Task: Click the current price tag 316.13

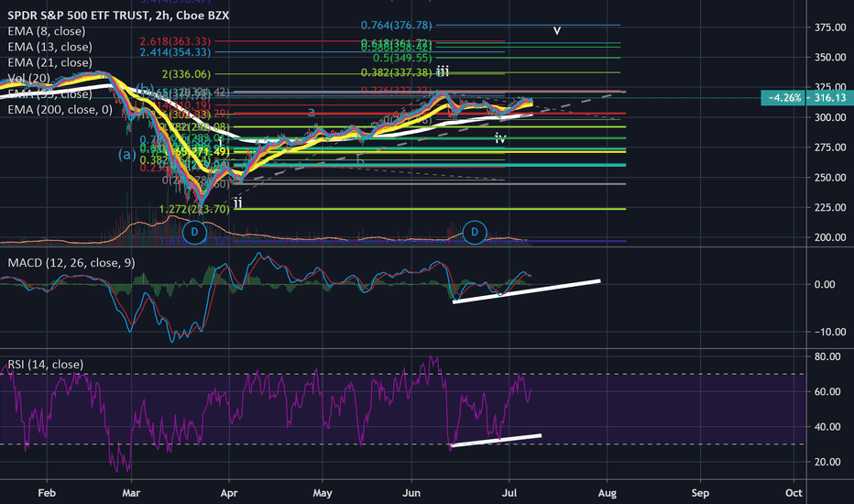Action: [x=830, y=98]
